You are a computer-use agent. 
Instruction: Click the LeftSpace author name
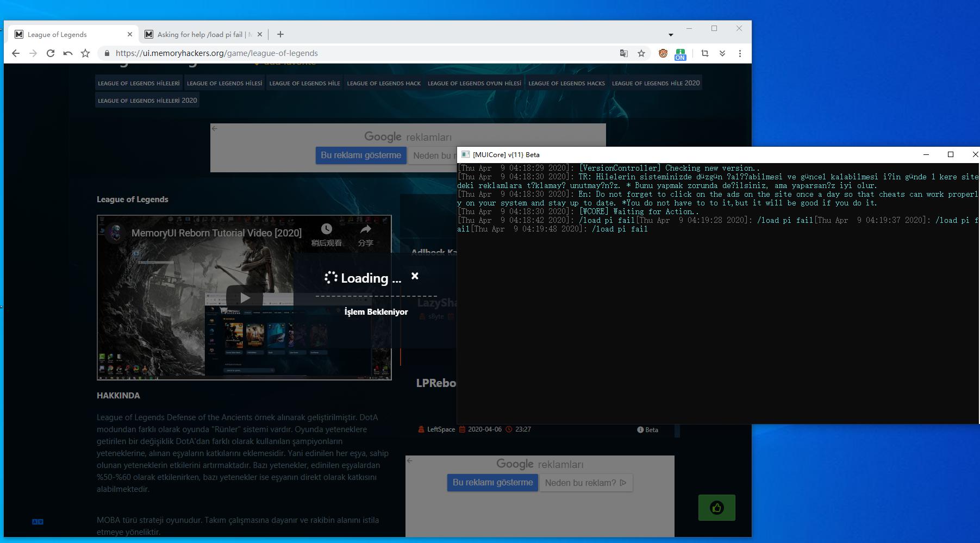441,429
